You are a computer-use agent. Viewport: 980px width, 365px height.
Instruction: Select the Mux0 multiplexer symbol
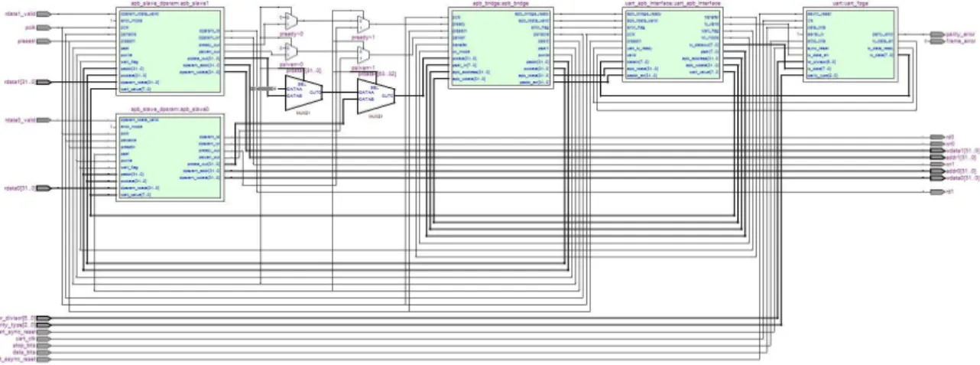[x=304, y=92]
